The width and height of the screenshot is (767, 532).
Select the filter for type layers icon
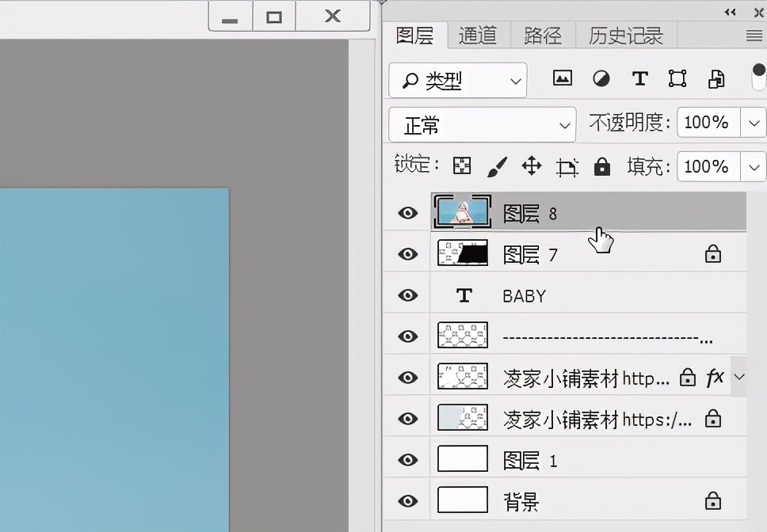[639, 78]
